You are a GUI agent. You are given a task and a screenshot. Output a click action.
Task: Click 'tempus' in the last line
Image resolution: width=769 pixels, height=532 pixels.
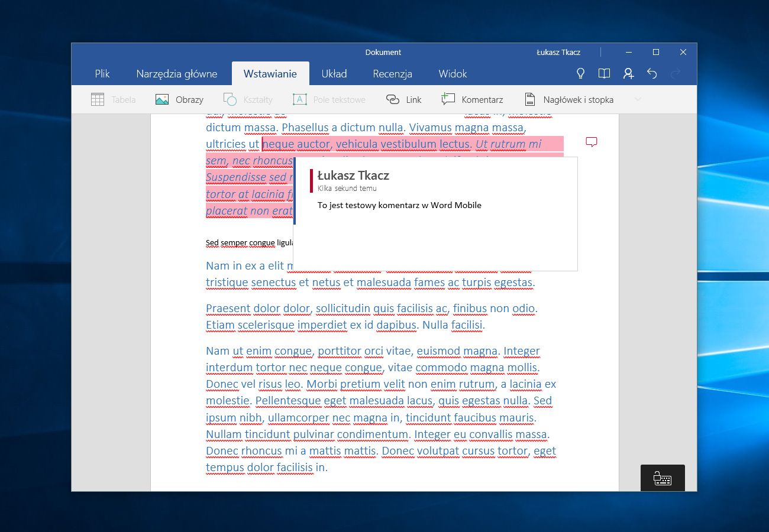coord(225,468)
